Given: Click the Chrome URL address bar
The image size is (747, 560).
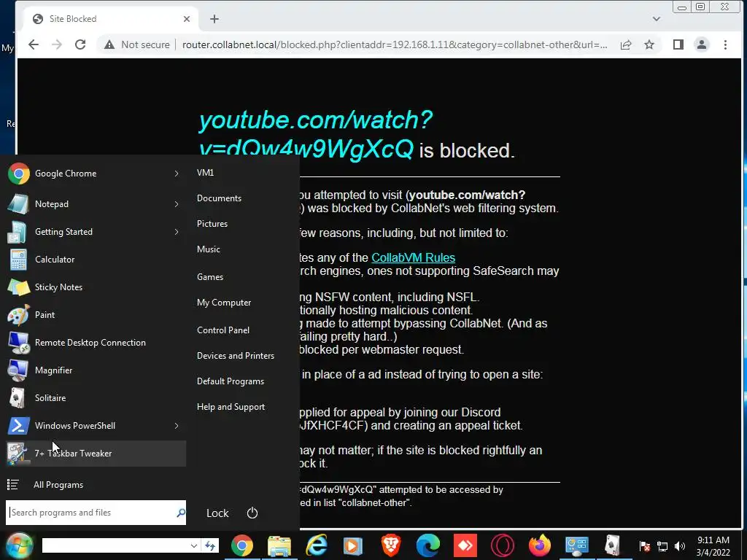Looking at the screenshot, I should pos(395,44).
